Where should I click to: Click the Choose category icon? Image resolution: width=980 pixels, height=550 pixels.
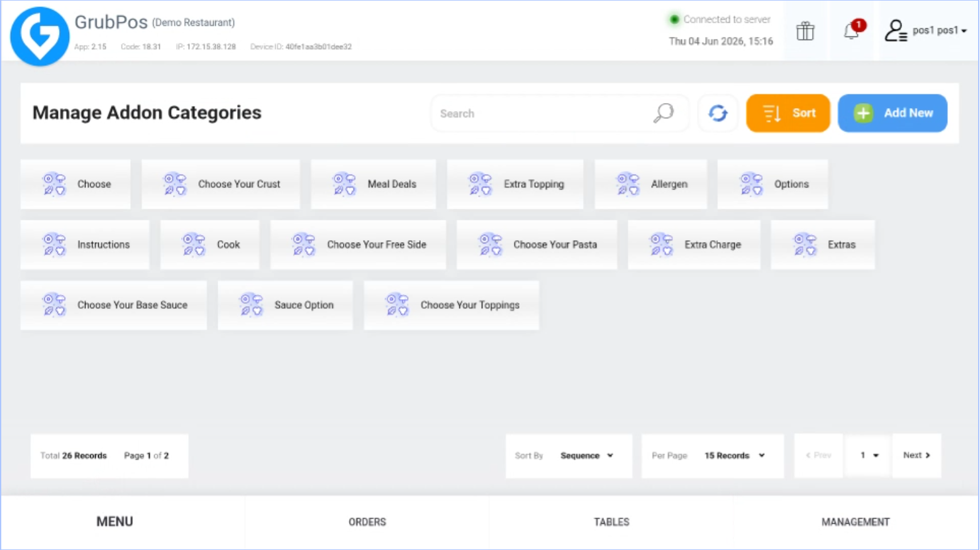click(x=54, y=184)
